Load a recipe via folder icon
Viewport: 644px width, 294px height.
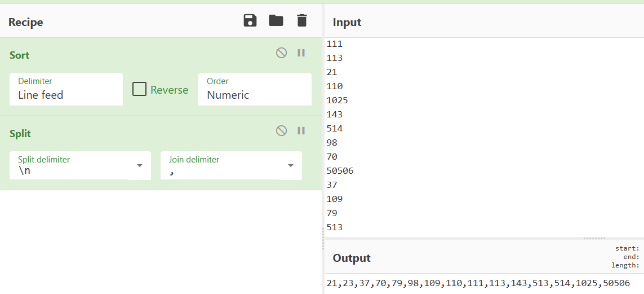coord(276,20)
